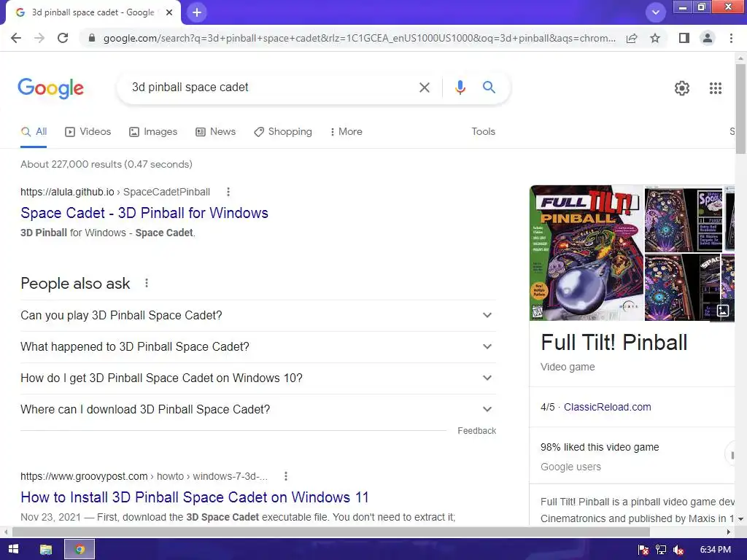The image size is (747, 560).
Task: Open the More search filters menu
Action: [347, 132]
